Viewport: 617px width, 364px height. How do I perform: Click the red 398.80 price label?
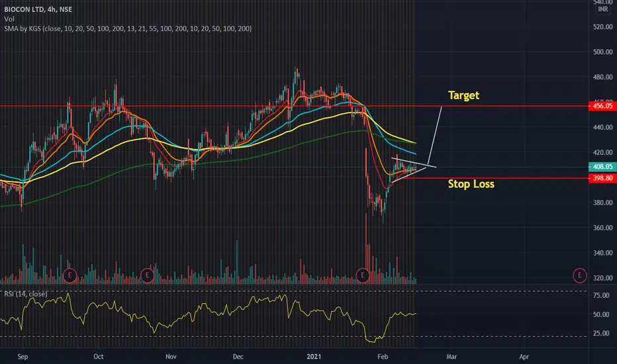click(602, 178)
